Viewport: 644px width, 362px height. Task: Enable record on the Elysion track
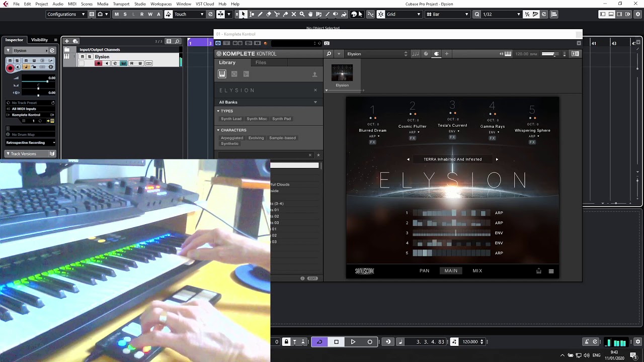coord(99,63)
